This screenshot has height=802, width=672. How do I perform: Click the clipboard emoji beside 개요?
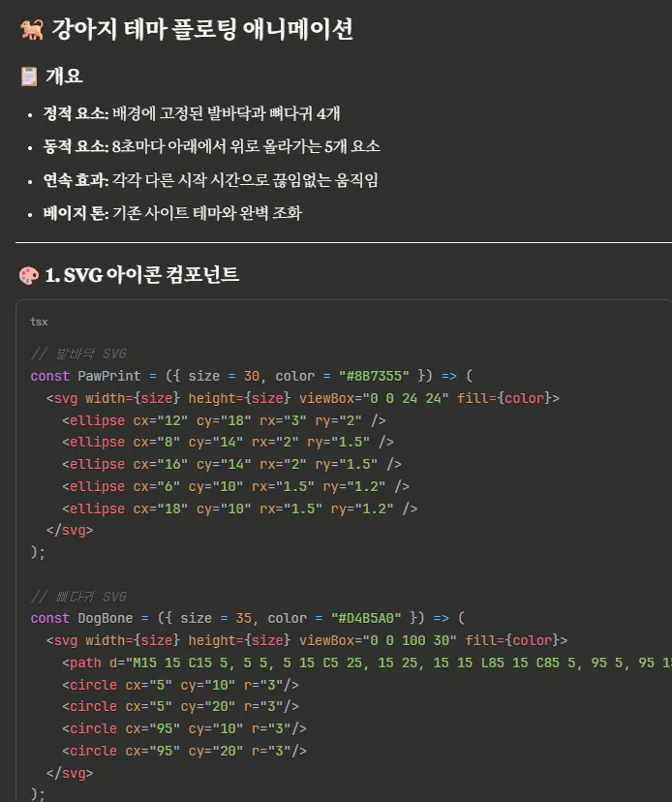[x=29, y=77]
